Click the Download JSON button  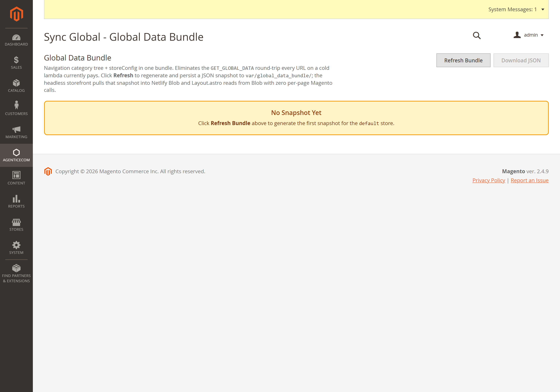521,60
